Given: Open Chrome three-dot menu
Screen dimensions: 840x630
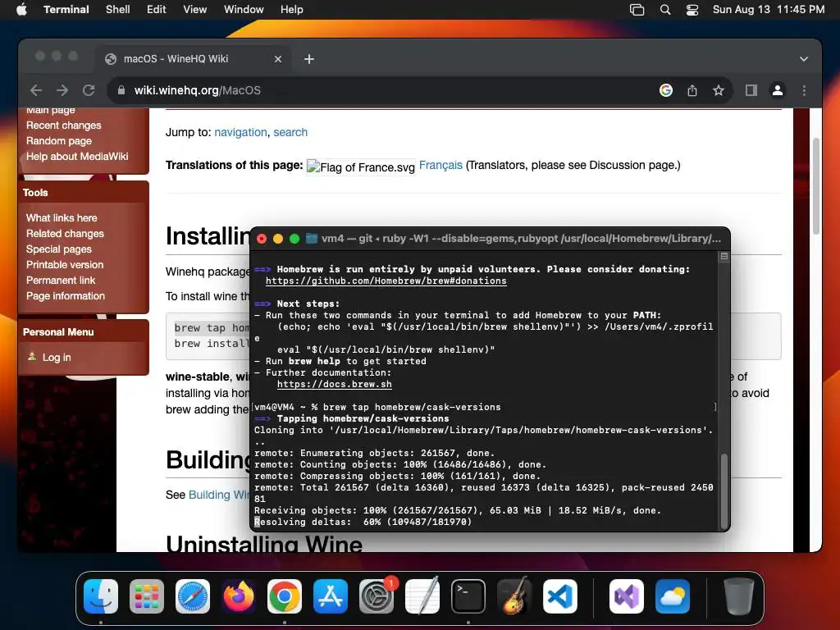Looking at the screenshot, I should [804, 90].
